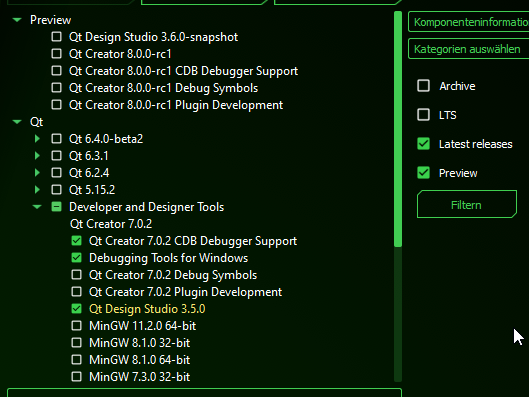Select the Qt Creator 7.0.2 row

tap(111, 224)
